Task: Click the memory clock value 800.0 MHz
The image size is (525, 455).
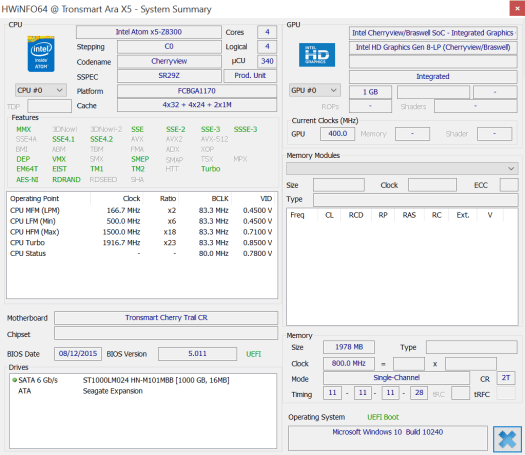Action: (x=349, y=363)
